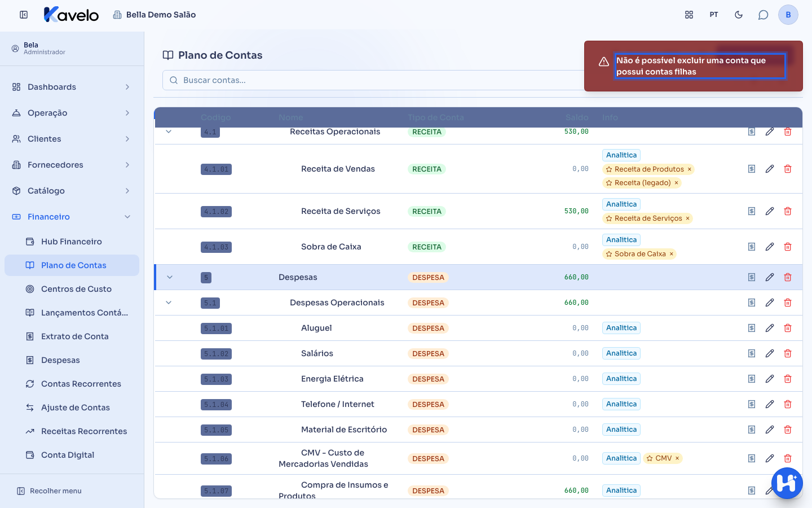812x508 pixels.
Task: Open statement icon for Aluguel row
Action: [752, 328]
